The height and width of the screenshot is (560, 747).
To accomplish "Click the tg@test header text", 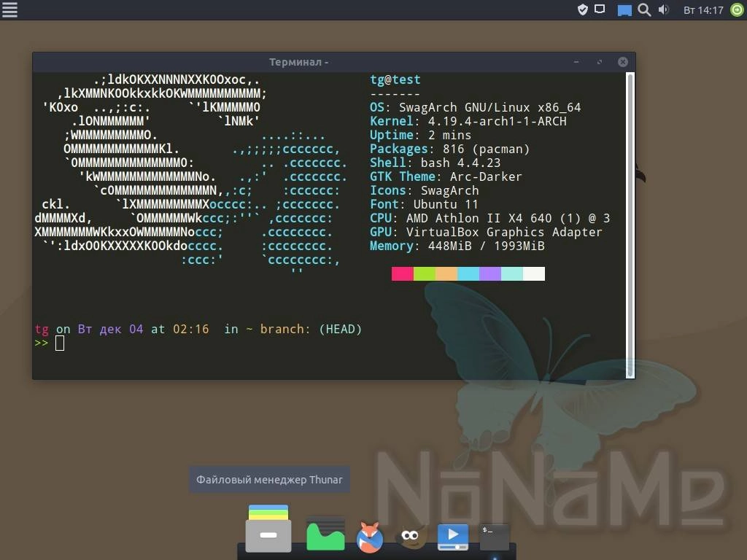I will tap(395, 79).
